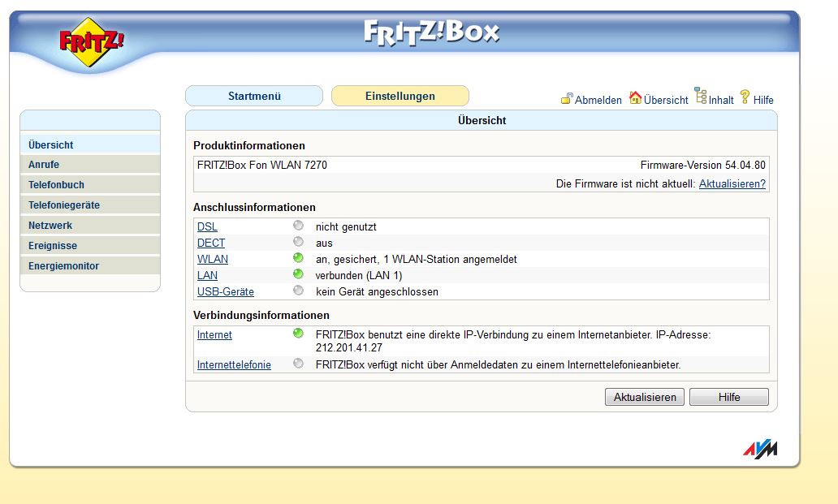Open the DECT link
838x504 pixels.
tap(211, 243)
